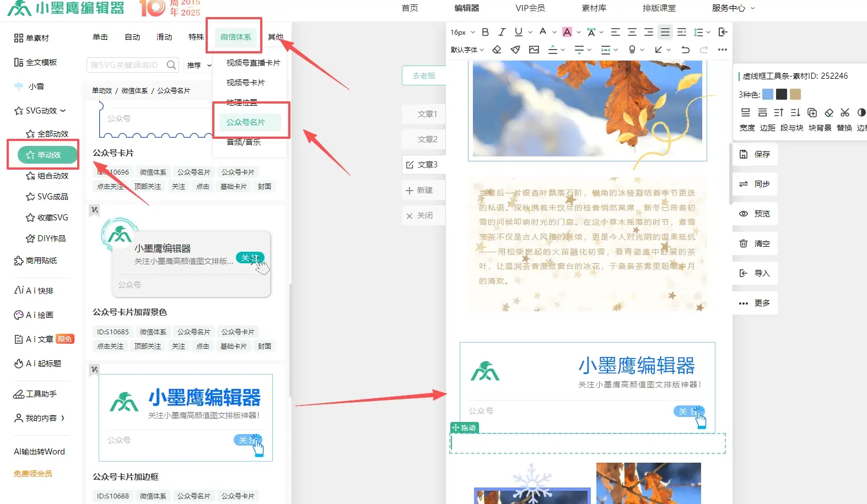The image size is (867, 504).
Task: Align text to the right
Action: [649, 32]
